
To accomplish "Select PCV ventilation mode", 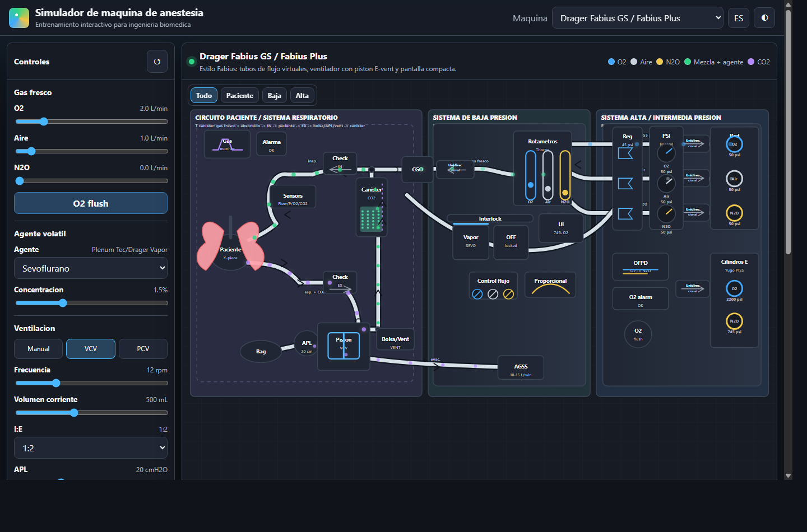I will (143, 349).
